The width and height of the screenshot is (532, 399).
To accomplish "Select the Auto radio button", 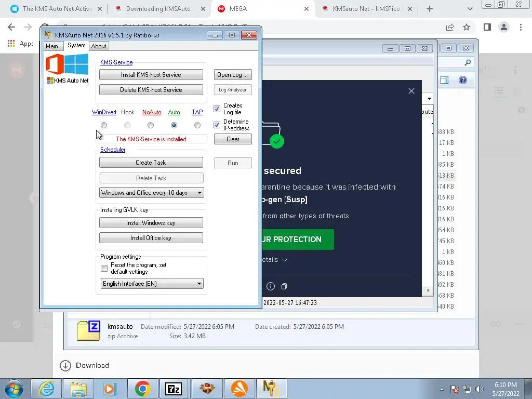I will point(174,125).
